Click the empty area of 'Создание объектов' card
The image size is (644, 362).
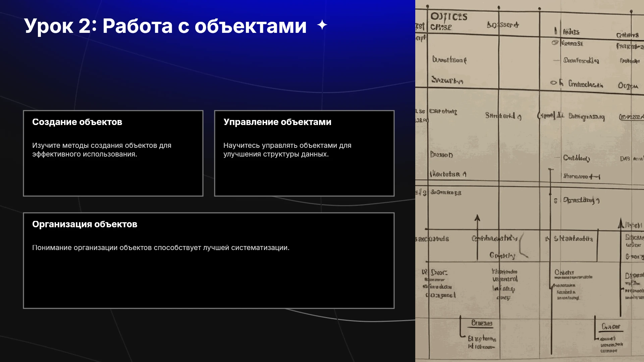113,177
